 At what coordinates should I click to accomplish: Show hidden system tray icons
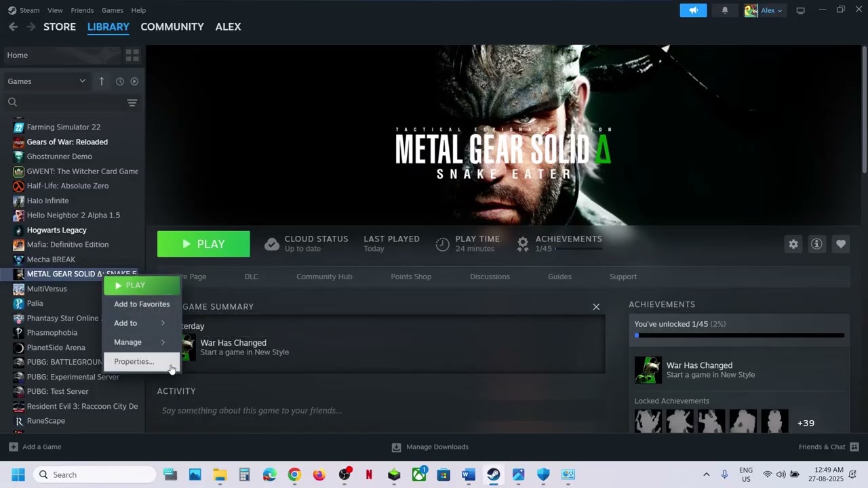(x=706, y=474)
